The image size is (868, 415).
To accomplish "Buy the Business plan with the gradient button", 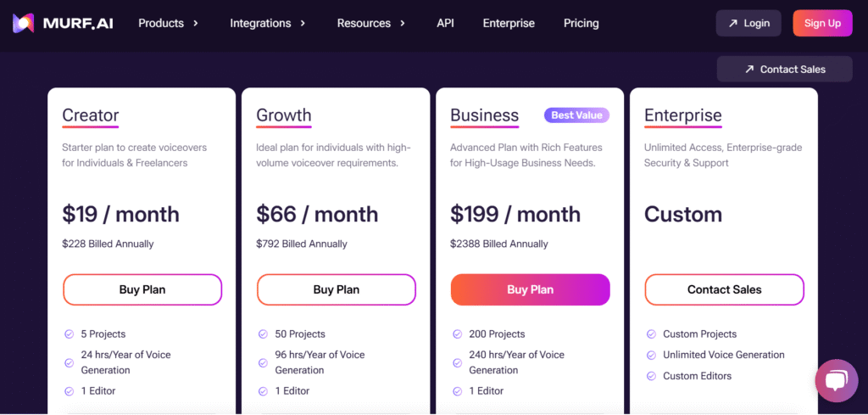I will [531, 289].
